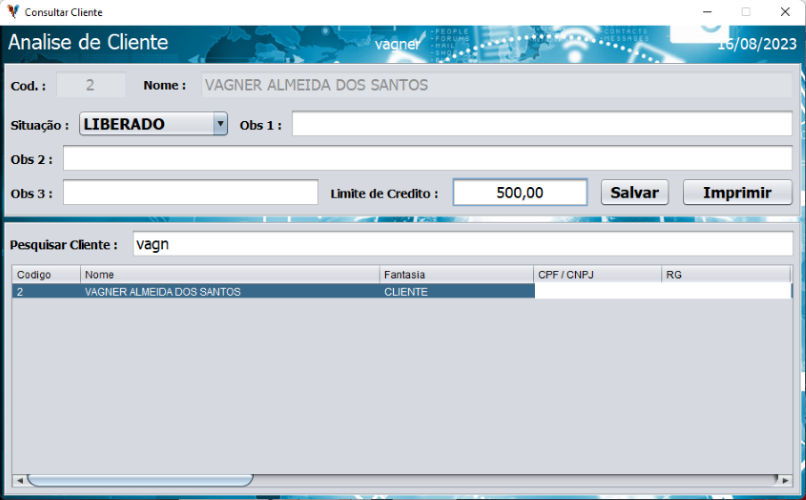
Task: Click the RG column header
Action: (726, 274)
